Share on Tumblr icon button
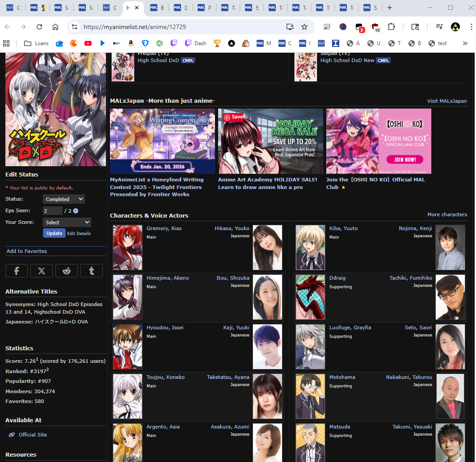Screen dimensions: 476x462 pyautogui.click(x=91, y=271)
